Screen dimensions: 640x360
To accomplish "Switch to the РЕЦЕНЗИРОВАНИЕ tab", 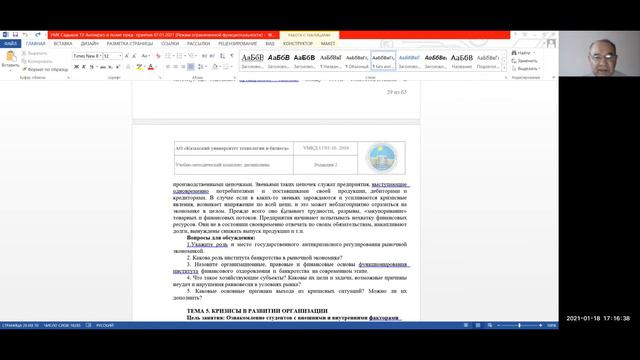I will [238, 44].
